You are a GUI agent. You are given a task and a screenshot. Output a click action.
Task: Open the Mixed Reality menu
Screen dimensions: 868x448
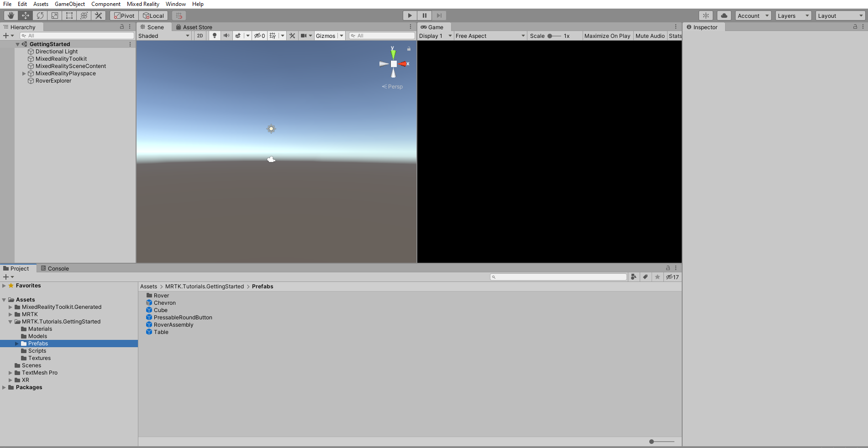143,4
